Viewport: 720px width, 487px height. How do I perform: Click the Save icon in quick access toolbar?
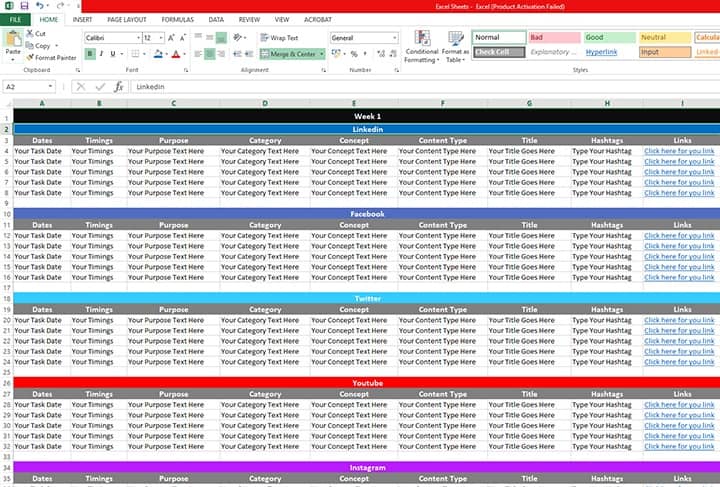coord(23,6)
